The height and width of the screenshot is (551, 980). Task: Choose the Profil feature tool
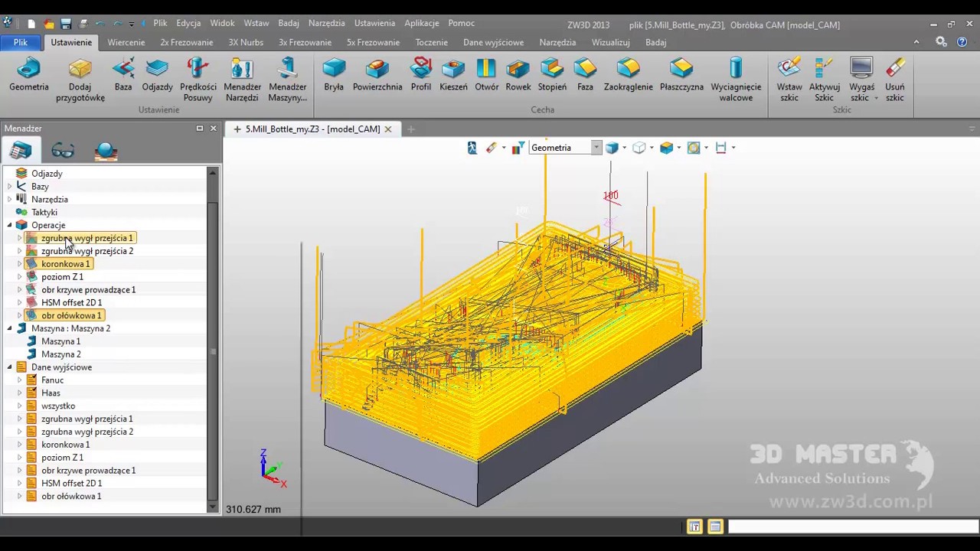click(x=421, y=75)
